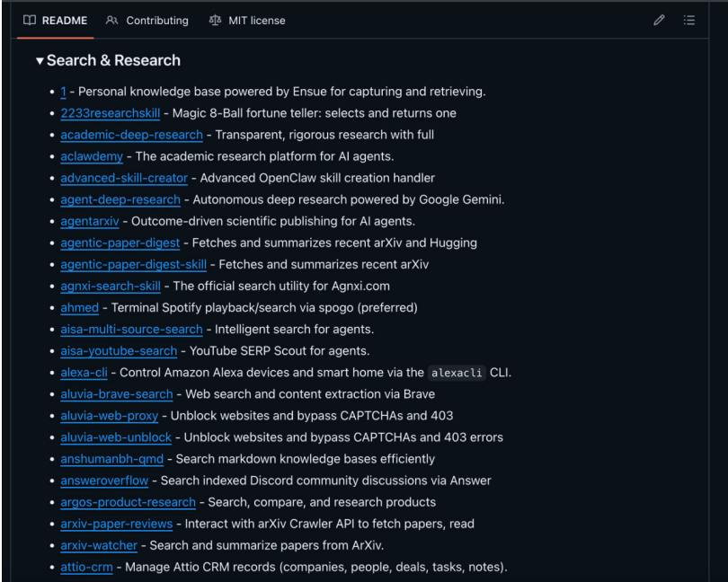Follow the arxiv-watcher link
Image resolution: width=728 pixels, height=582 pixels.
(99, 545)
